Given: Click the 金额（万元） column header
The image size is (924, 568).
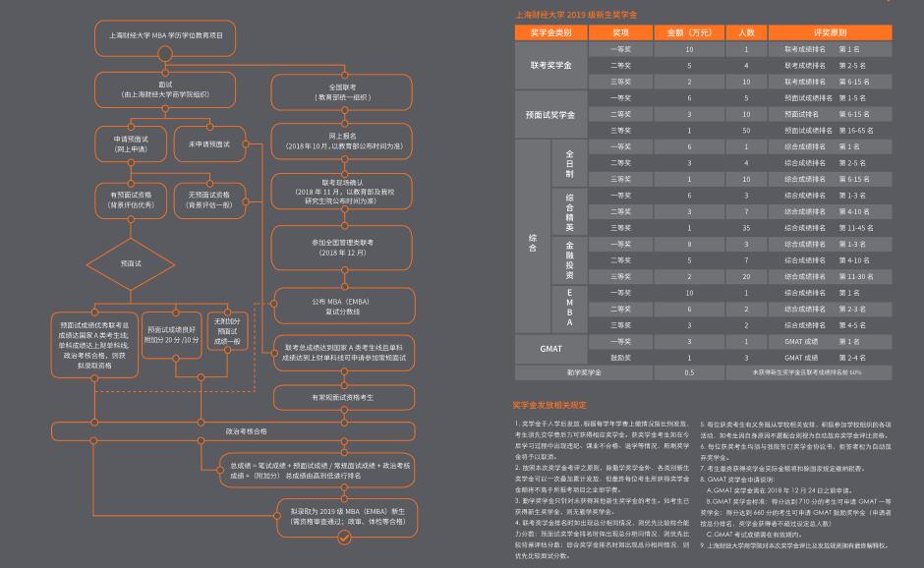Looking at the screenshot, I should click(x=689, y=32).
